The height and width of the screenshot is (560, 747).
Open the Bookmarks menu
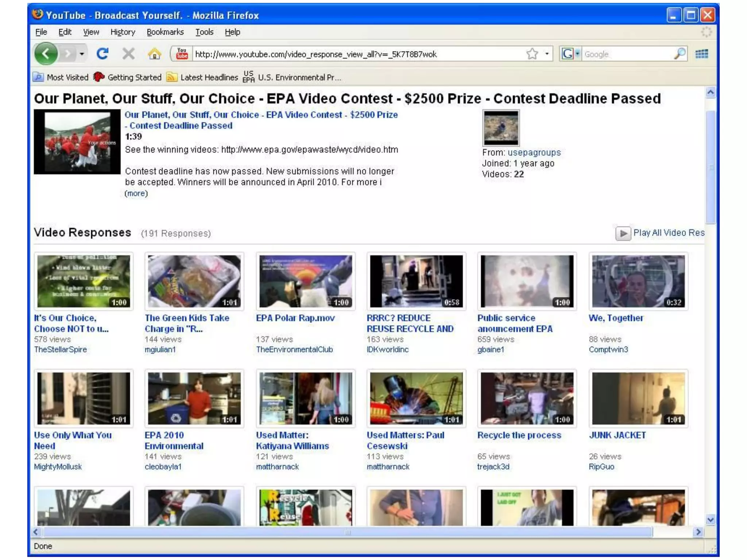[x=165, y=32]
